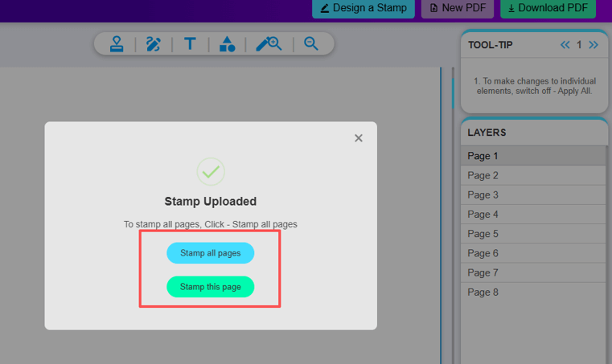Select Page 3 in Layers
The height and width of the screenshot is (364, 612).
(x=533, y=194)
